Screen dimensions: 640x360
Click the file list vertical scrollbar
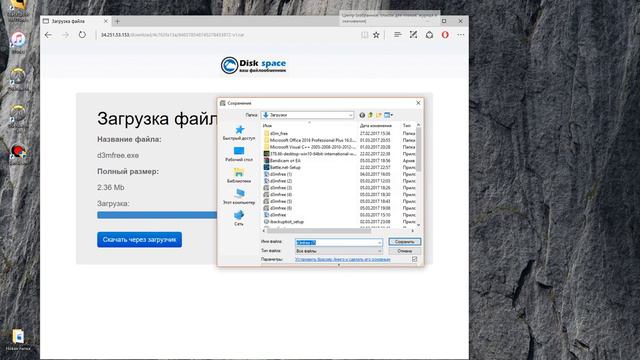[x=418, y=149]
